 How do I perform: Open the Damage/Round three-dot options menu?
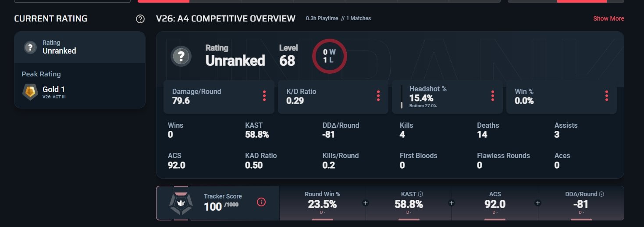pos(264,96)
